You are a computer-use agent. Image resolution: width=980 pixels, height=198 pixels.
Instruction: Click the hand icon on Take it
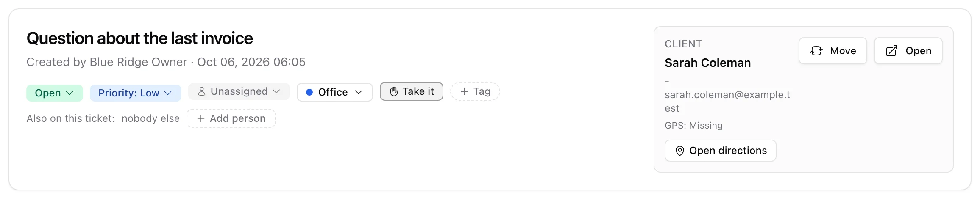click(394, 91)
